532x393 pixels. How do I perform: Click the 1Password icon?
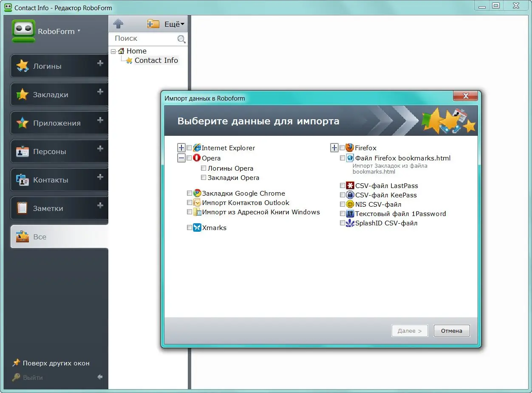pyautogui.click(x=350, y=213)
